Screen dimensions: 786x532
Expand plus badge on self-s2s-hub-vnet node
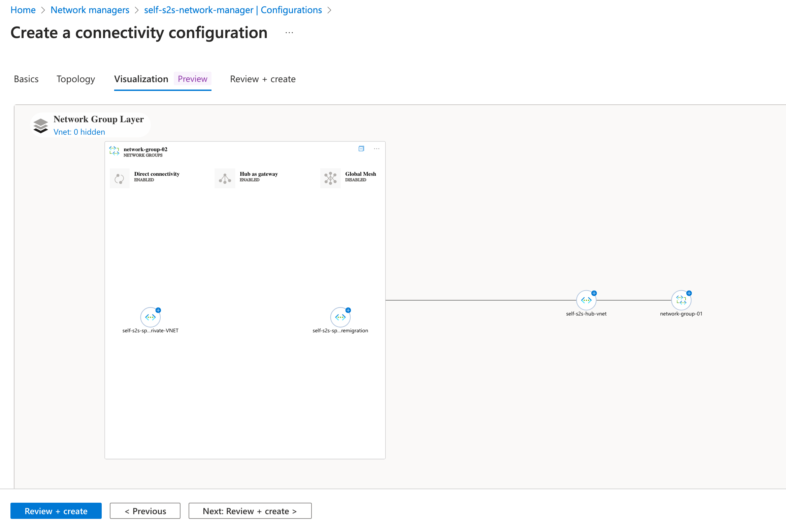coord(594,293)
